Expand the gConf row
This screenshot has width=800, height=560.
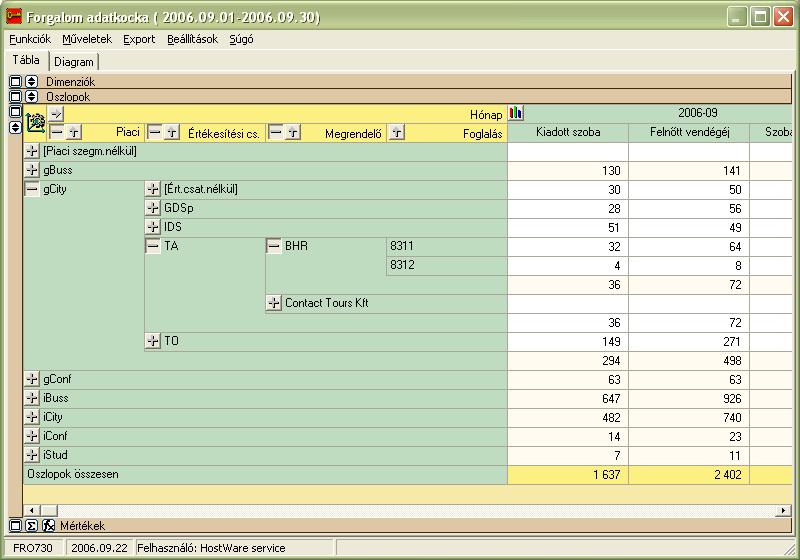click(x=32, y=379)
